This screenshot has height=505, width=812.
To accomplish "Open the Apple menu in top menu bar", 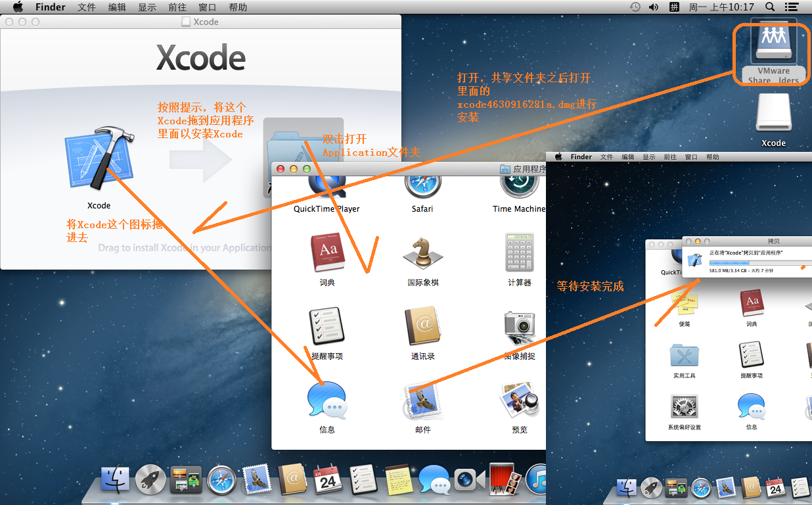I will [18, 7].
